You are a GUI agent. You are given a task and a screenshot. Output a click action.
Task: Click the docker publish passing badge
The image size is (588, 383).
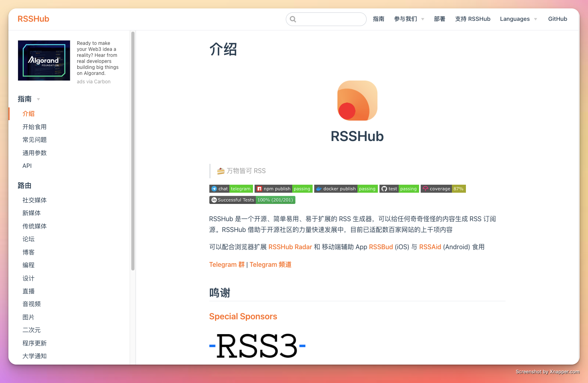pyautogui.click(x=345, y=188)
